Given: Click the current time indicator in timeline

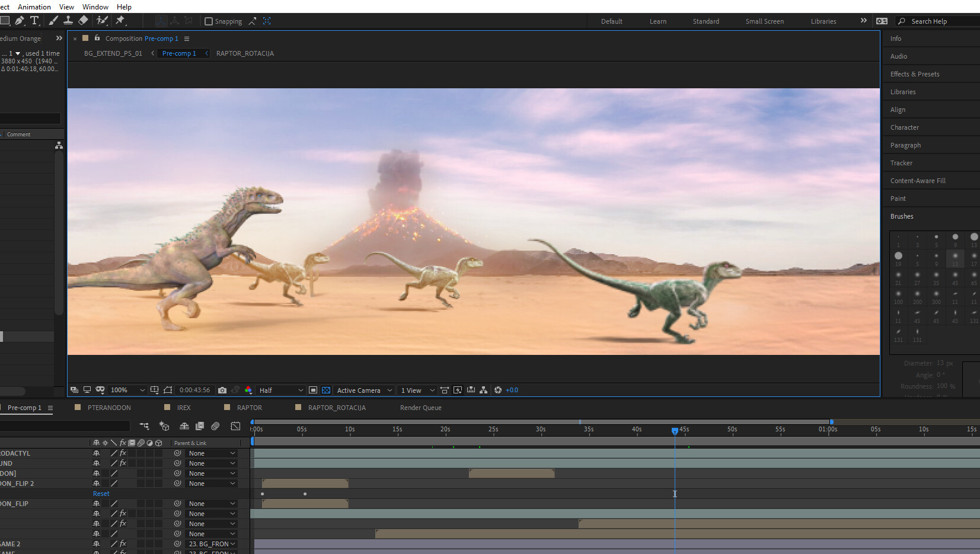Looking at the screenshot, I should 675,431.
